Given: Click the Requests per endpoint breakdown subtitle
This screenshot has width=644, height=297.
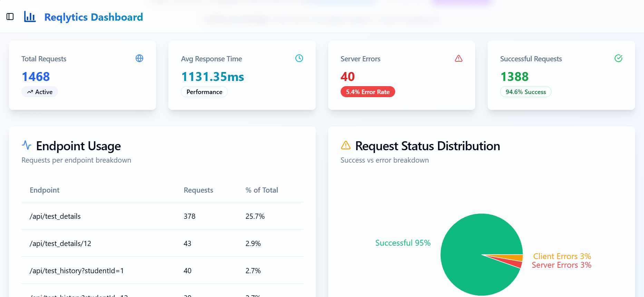Looking at the screenshot, I should tap(76, 160).
